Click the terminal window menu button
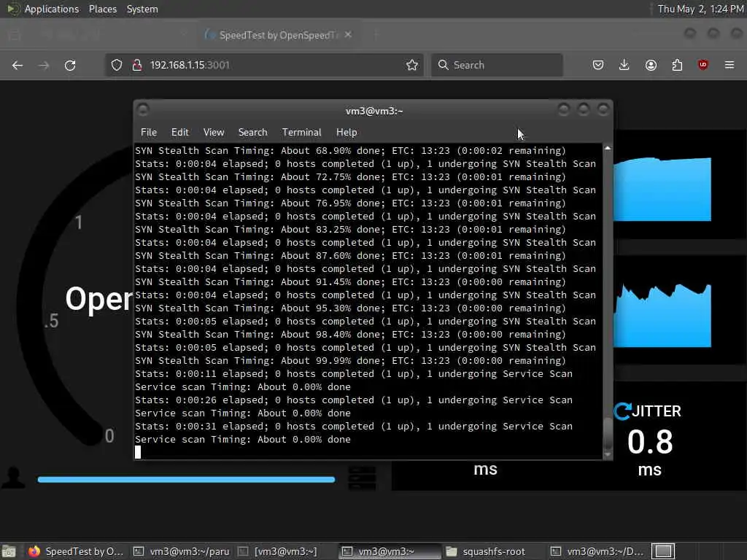The image size is (747, 560). tap(143, 110)
